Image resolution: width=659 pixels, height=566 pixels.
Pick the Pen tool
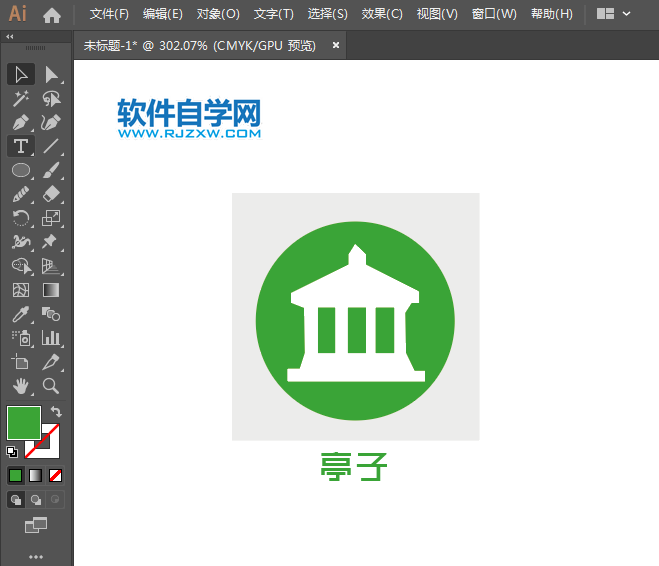[x=20, y=122]
